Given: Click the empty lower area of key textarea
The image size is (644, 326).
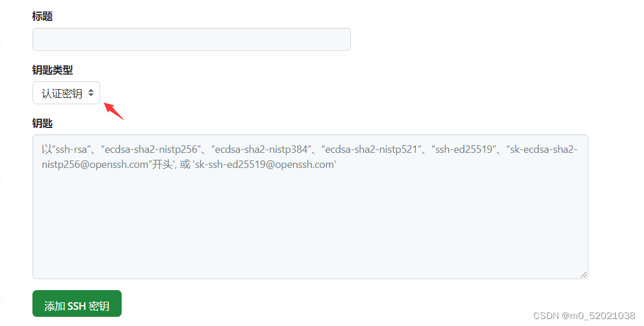Looking at the screenshot, I should pos(310,230).
